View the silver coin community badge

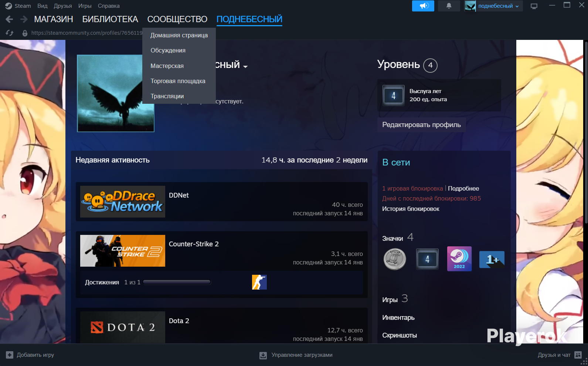395,259
